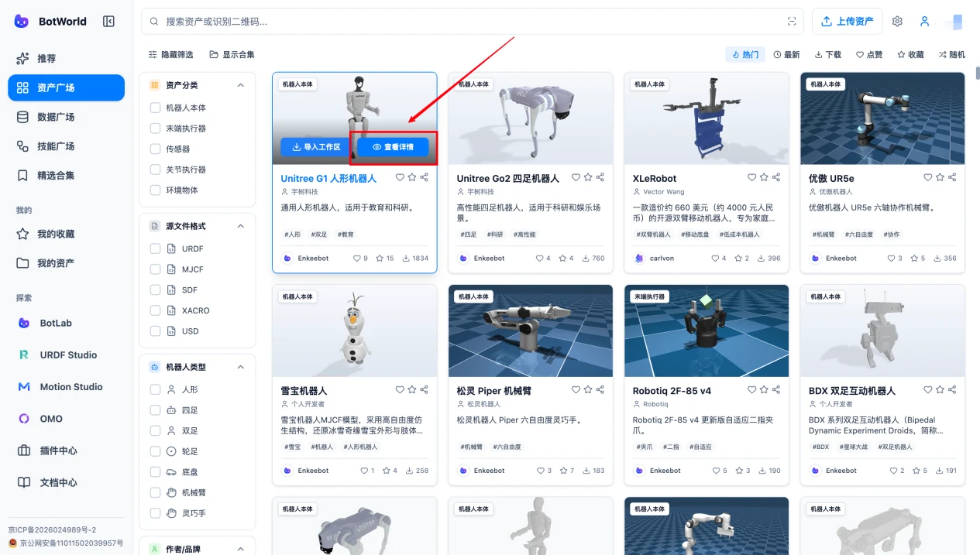Click the 上传资产 button
Screen dimensions: 980x555
pos(847,22)
